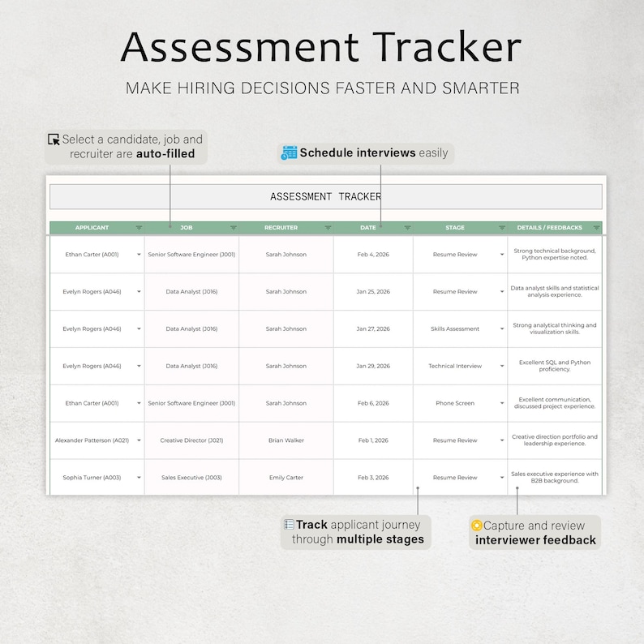The width and height of the screenshot is (644, 644).
Task: Open stage dropdown in the Feb 4, 2026 row
Action: click(502, 255)
